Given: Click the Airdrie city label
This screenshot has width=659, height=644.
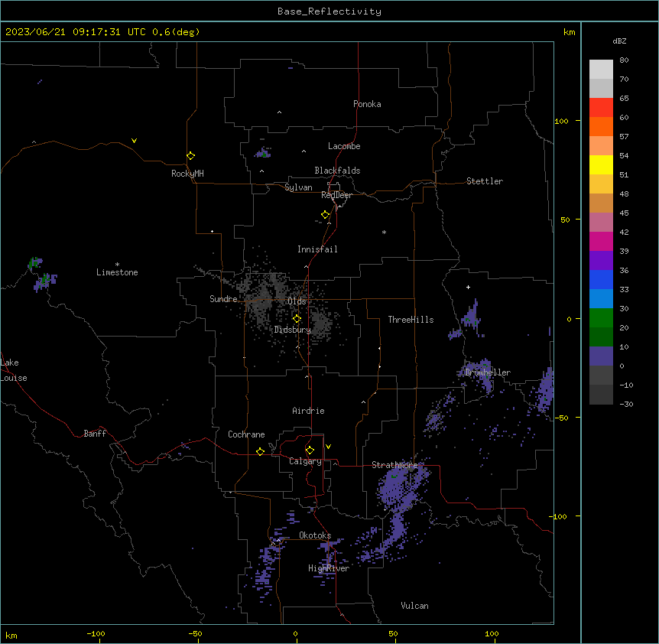Looking at the screenshot, I should 308,411.
